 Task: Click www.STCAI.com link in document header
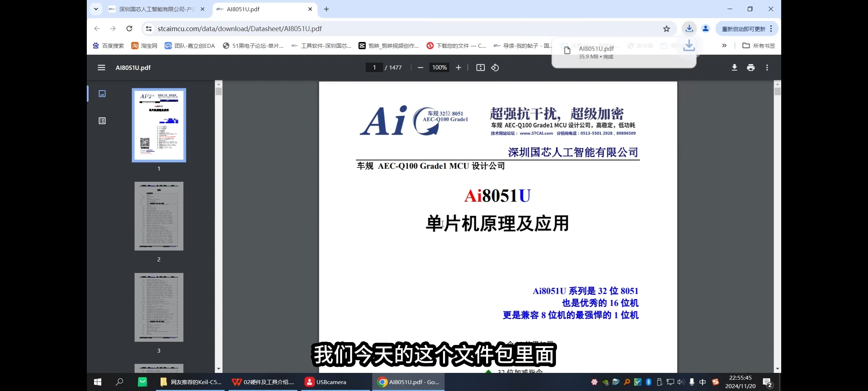tap(536, 133)
